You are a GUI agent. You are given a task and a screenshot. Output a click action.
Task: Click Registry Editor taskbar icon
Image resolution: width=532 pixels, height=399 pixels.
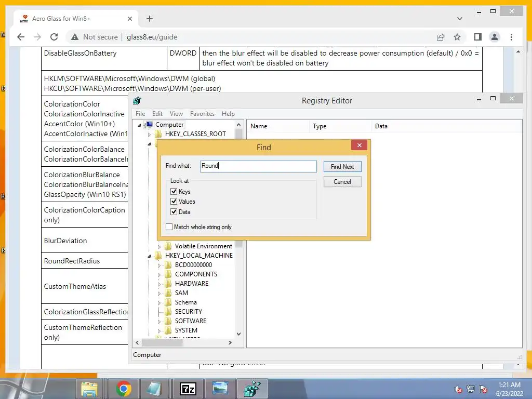click(252, 389)
